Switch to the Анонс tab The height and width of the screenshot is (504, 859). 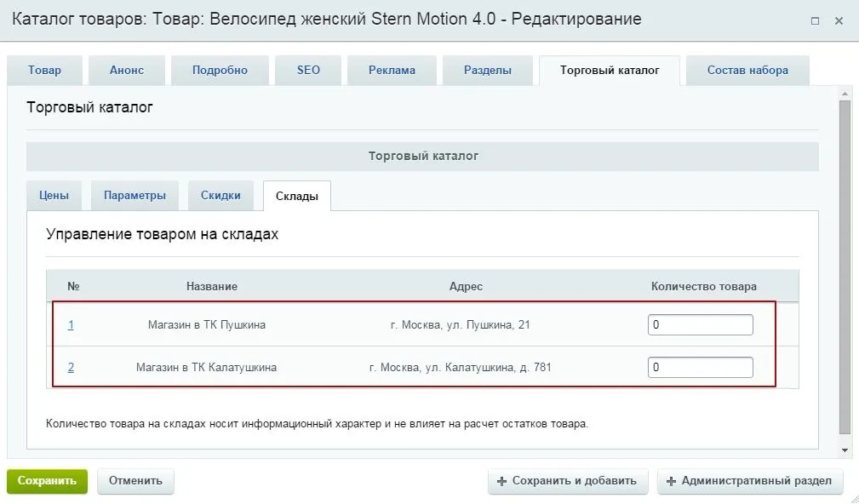click(126, 71)
